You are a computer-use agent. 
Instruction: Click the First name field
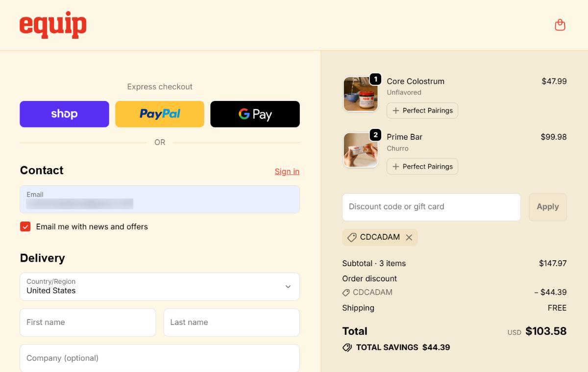(88, 322)
